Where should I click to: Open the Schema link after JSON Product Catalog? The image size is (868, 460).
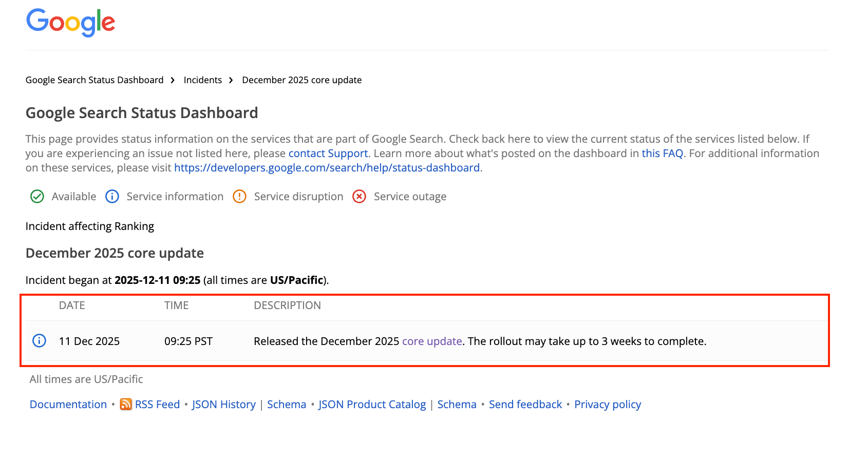coord(457,405)
